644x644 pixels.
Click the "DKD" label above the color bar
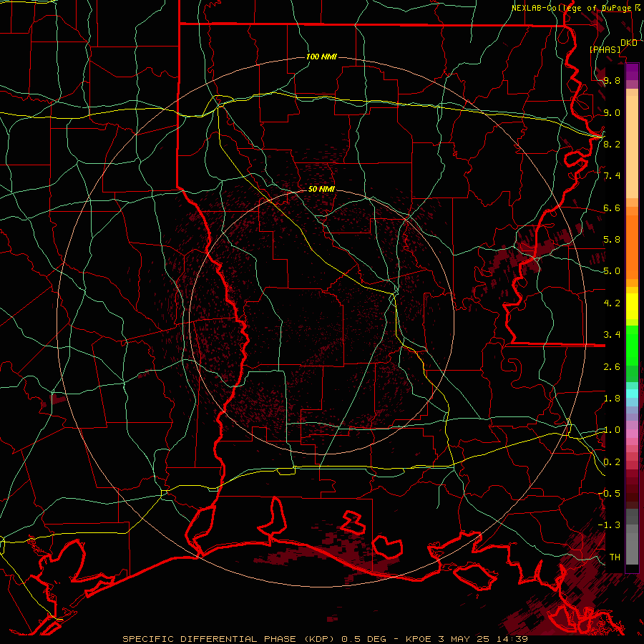[x=629, y=43]
